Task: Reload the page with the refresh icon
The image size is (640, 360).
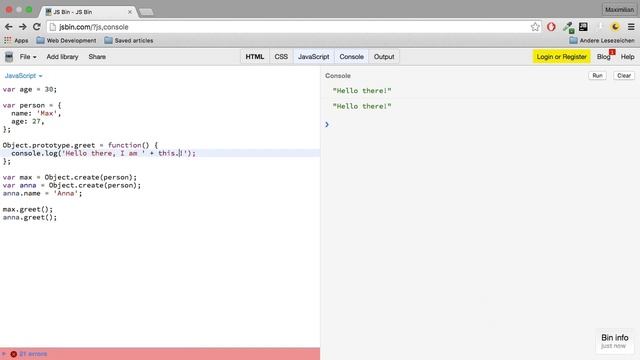Action: [37, 27]
